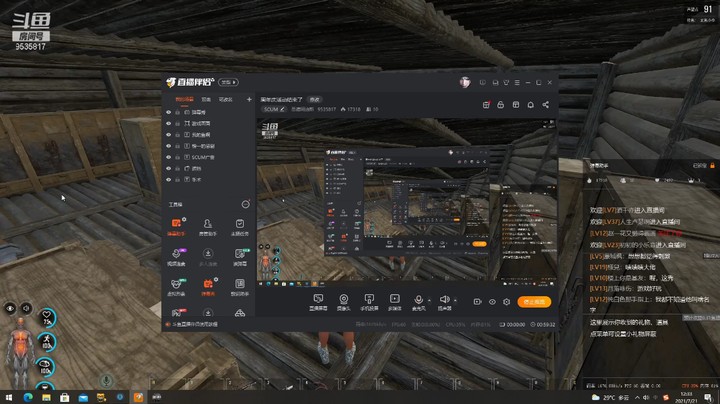Open Mail from the taskbar

click(83, 397)
